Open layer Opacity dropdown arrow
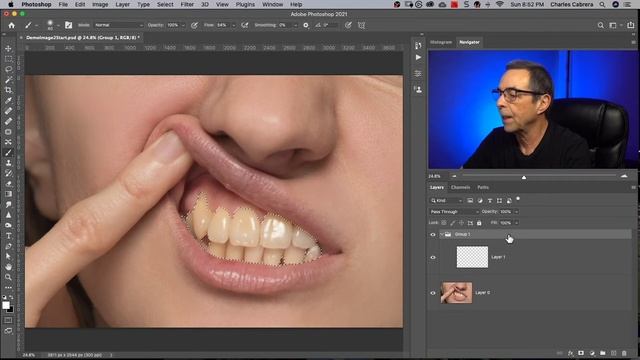The width and height of the screenshot is (640, 360). click(516, 212)
